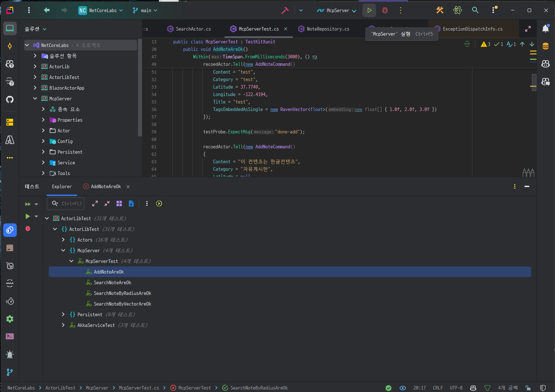This screenshot has width=555, height=392.
Task: Open the main branch dropdown
Action: [145, 10]
